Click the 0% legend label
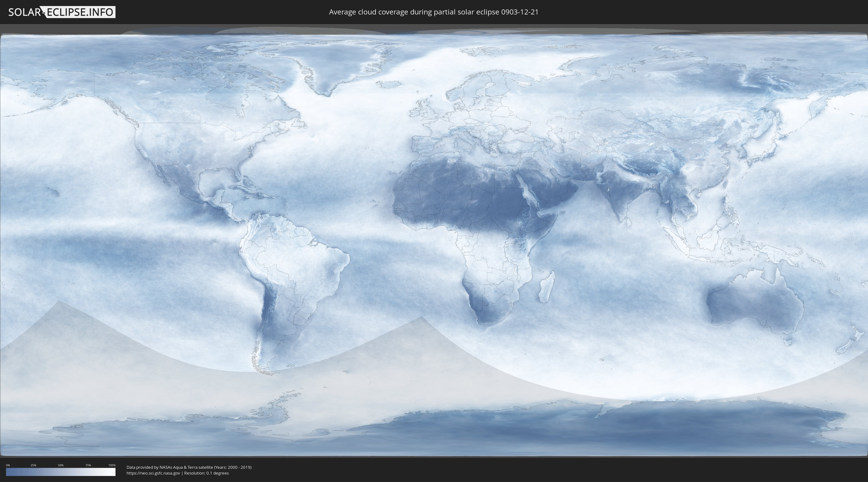Viewport: 868px width, 482px height. tap(8, 465)
